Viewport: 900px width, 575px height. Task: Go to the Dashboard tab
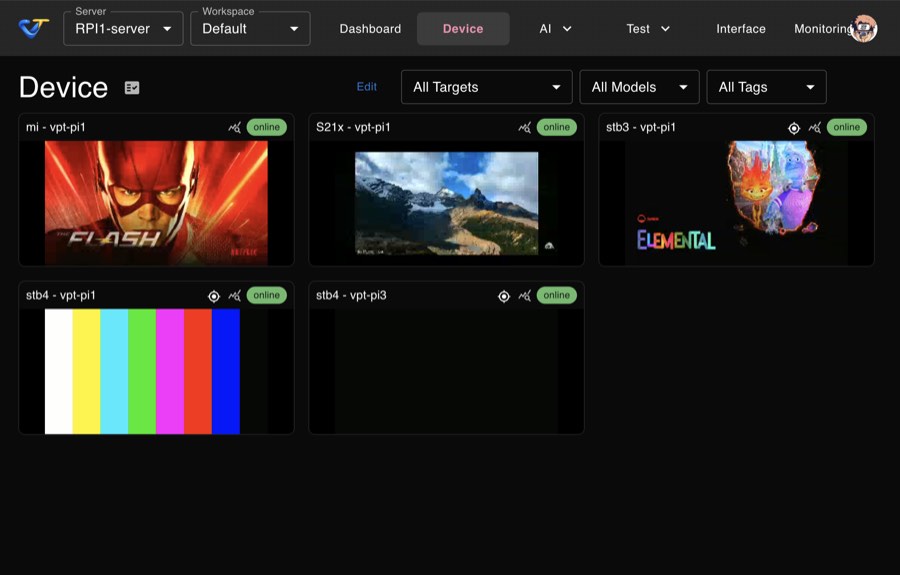coord(370,29)
